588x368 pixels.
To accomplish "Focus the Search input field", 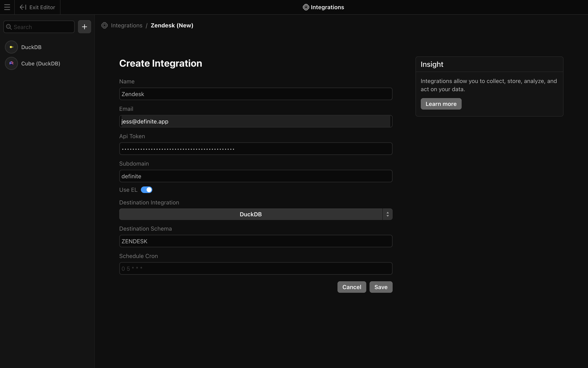I will [x=39, y=27].
